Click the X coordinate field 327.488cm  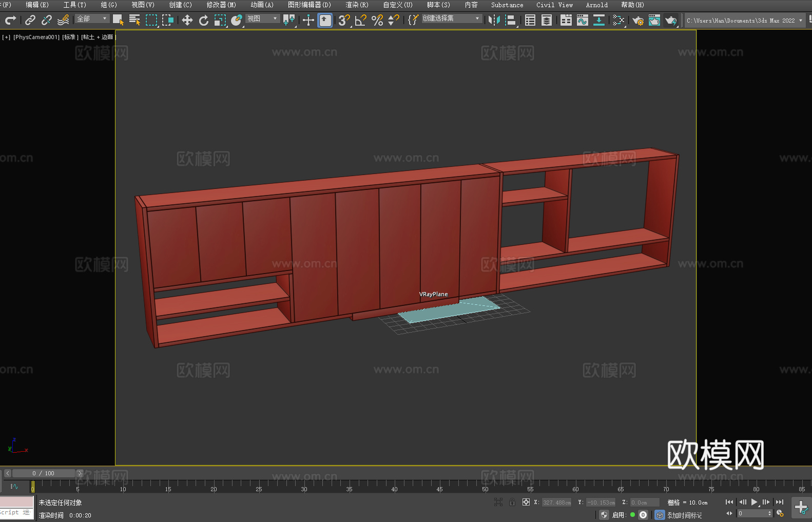[557, 502]
